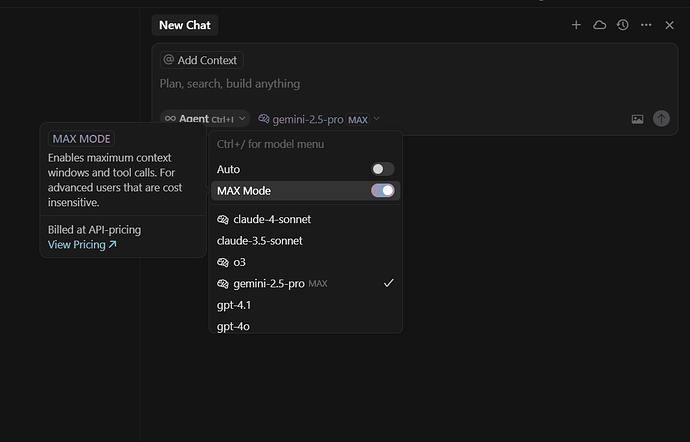Choose the o3 model
The height and width of the screenshot is (442, 690).
(x=305, y=262)
